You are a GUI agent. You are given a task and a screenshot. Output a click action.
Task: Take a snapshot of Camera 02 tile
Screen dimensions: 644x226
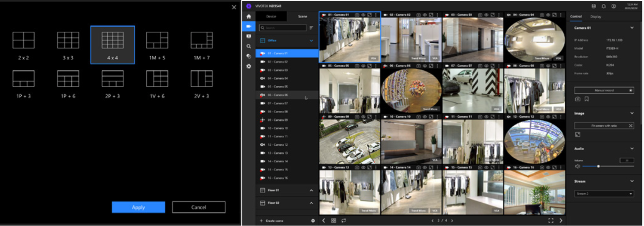418,15
